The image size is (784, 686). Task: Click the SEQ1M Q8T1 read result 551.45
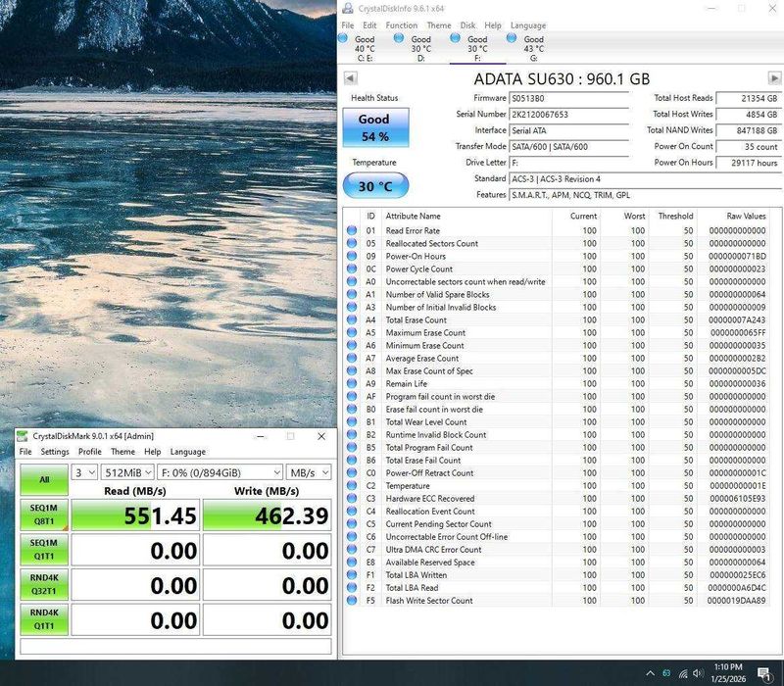click(x=135, y=515)
